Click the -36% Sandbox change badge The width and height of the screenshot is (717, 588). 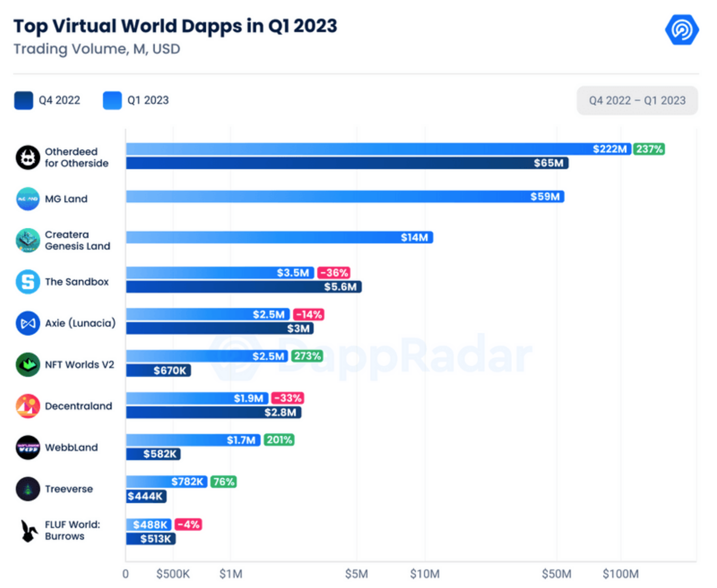(x=334, y=273)
